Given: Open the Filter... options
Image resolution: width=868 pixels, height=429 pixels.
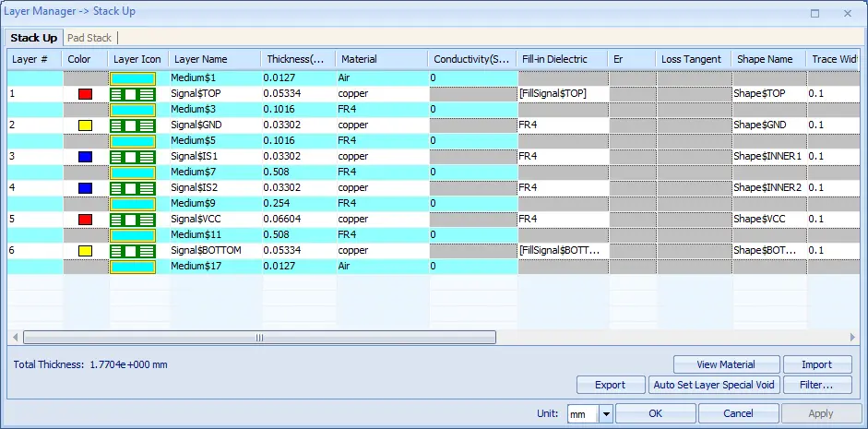Looking at the screenshot, I should [x=816, y=385].
